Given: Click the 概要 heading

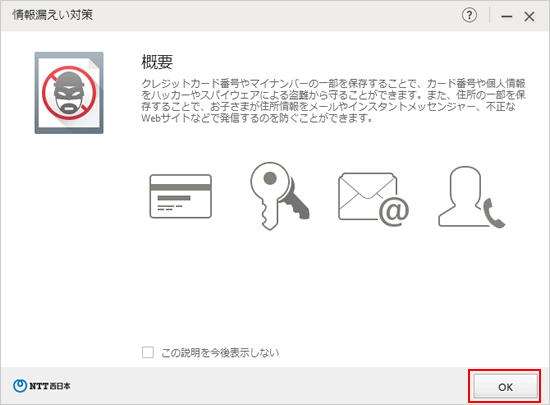Looking at the screenshot, I should click(x=157, y=62).
